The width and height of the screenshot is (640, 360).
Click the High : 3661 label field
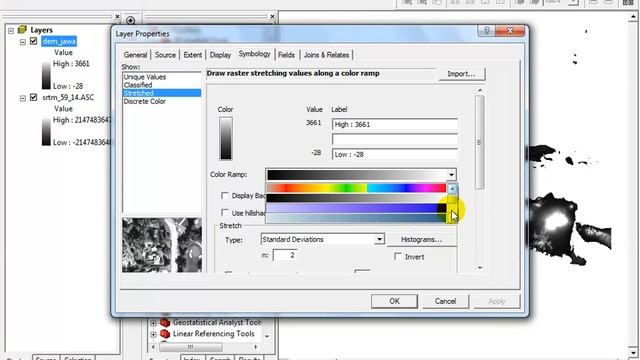point(395,124)
